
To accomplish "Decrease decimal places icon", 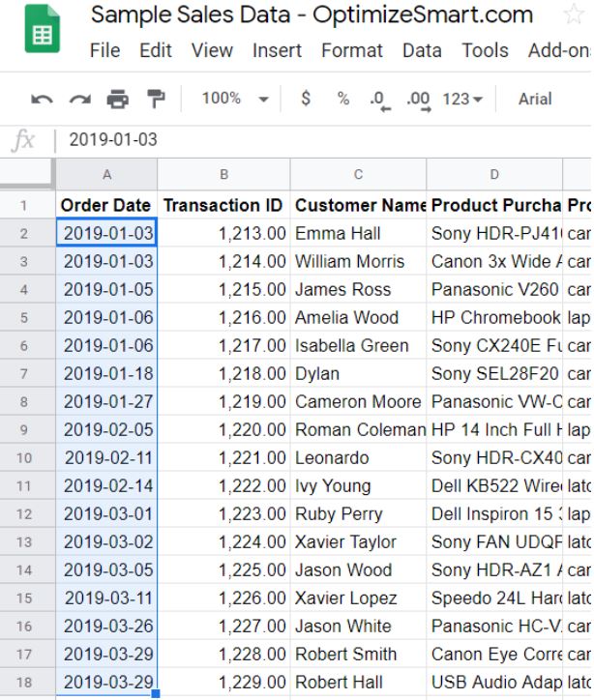I will click(x=380, y=100).
